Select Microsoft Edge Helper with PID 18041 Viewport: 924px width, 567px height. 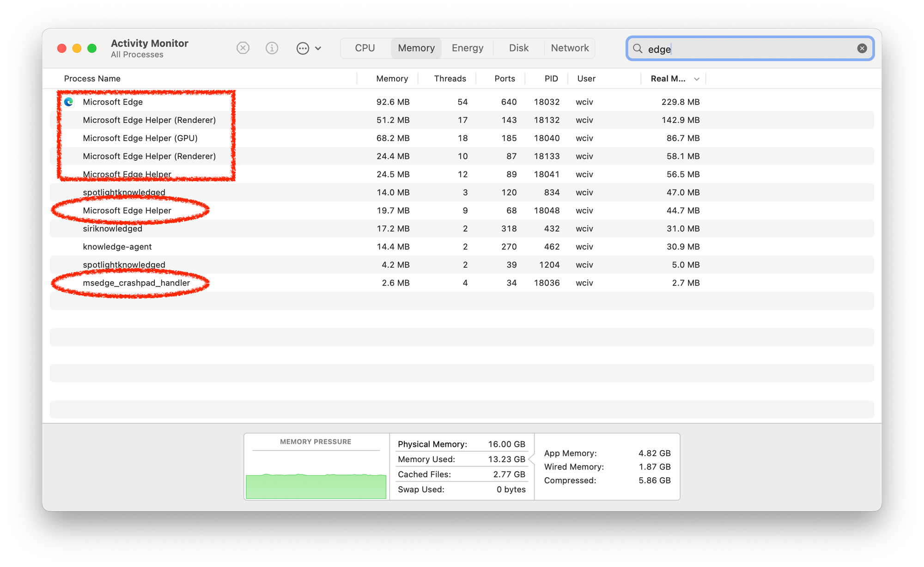(x=462, y=174)
